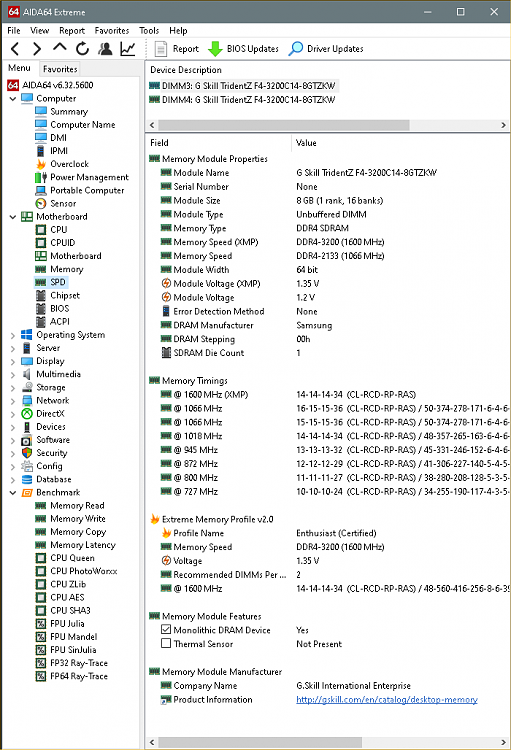
Task: Select the Profile Name row
Action: click(328, 533)
